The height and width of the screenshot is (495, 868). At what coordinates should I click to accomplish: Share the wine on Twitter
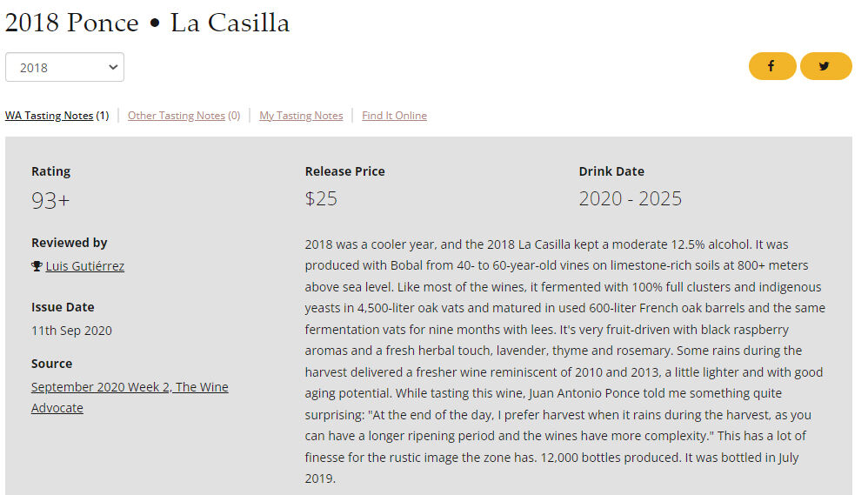(825, 66)
